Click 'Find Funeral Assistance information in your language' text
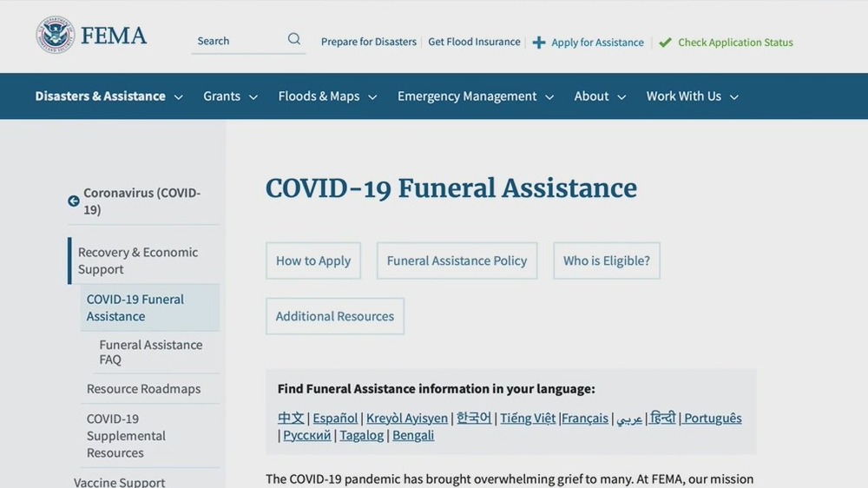 [x=437, y=389]
